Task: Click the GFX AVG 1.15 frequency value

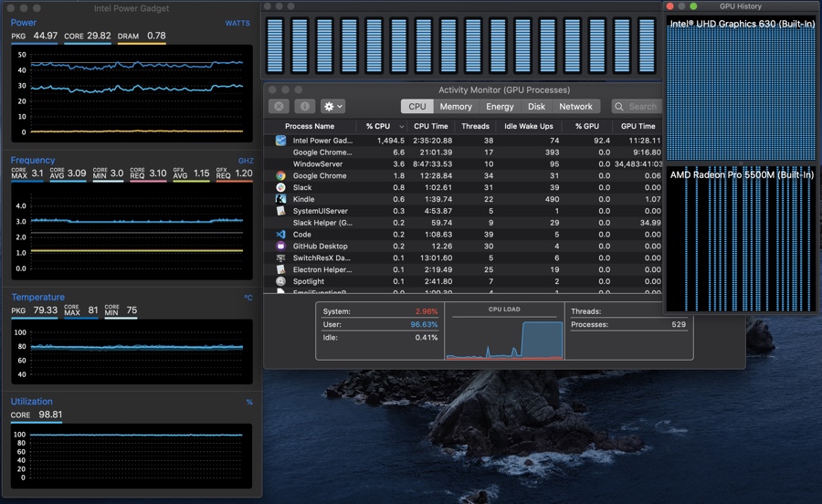Action: (x=192, y=173)
